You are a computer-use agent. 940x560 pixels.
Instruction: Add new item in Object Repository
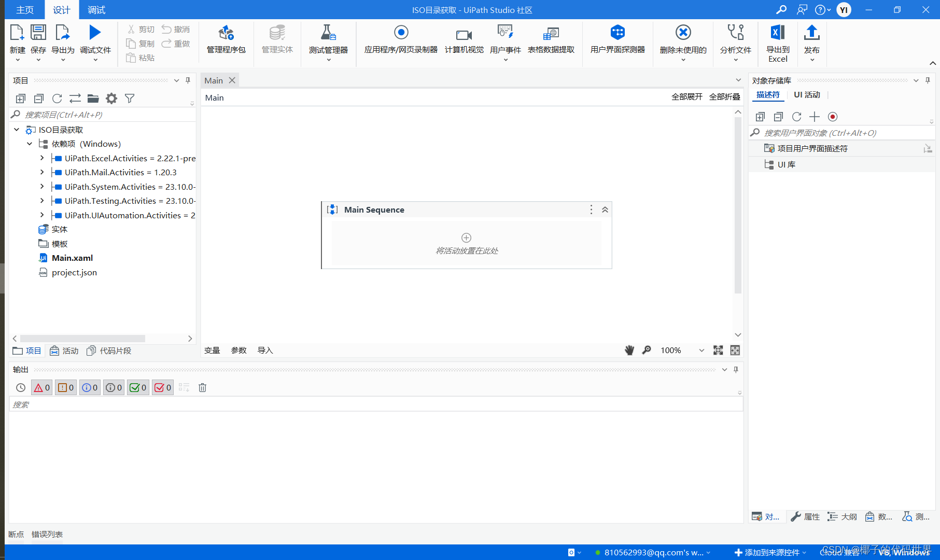[x=815, y=117]
